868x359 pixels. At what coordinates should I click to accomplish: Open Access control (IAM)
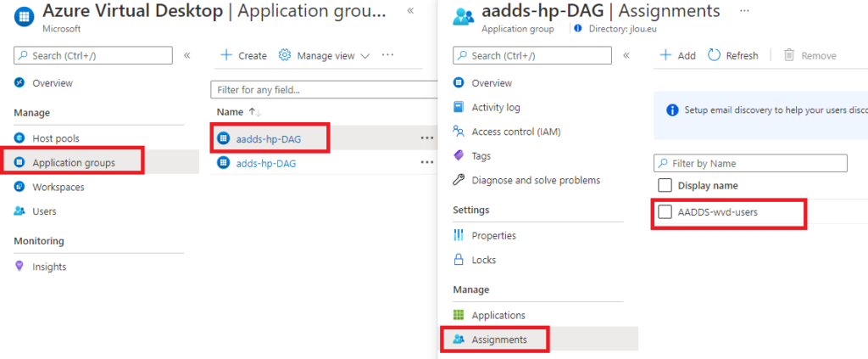click(516, 132)
